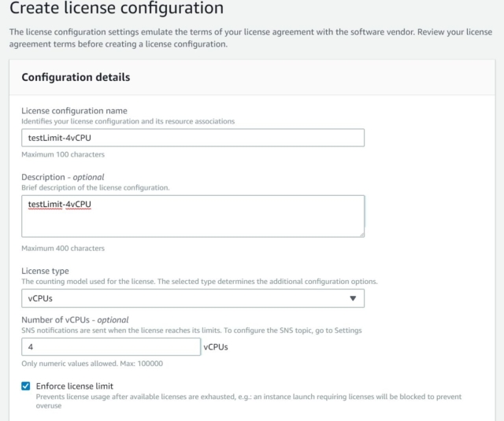Focus the License configuration name input

coord(193,138)
